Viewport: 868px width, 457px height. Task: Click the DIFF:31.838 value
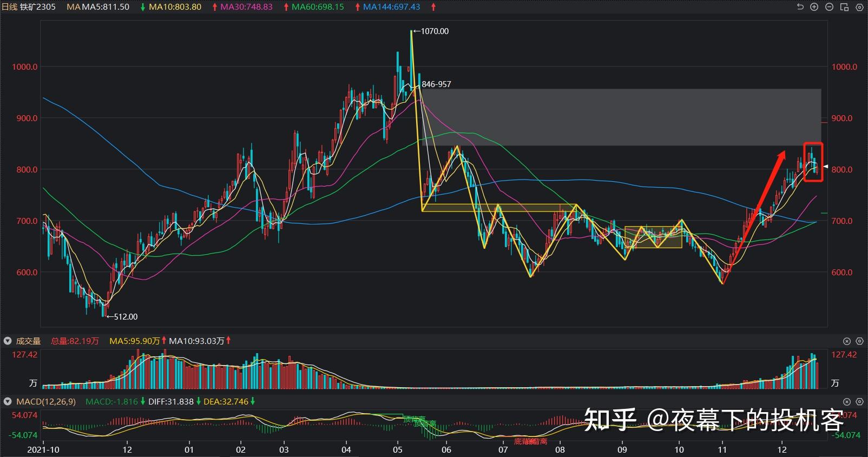(x=170, y=402)
